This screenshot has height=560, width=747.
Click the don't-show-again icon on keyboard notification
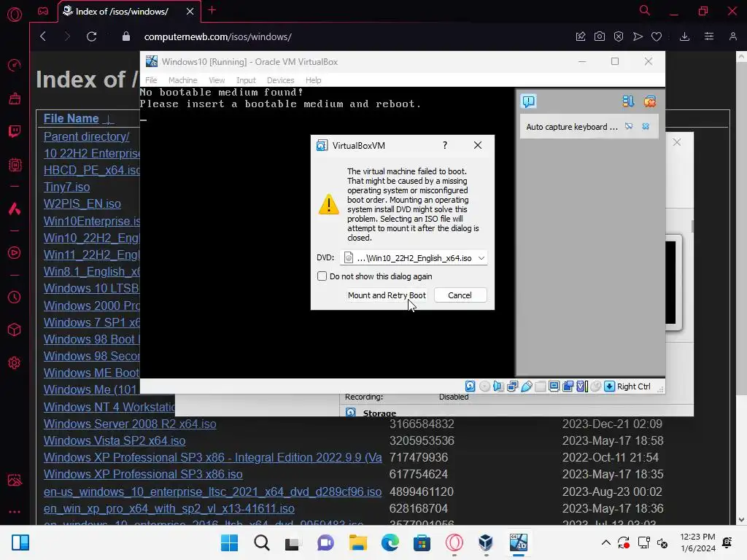point(629,126)
